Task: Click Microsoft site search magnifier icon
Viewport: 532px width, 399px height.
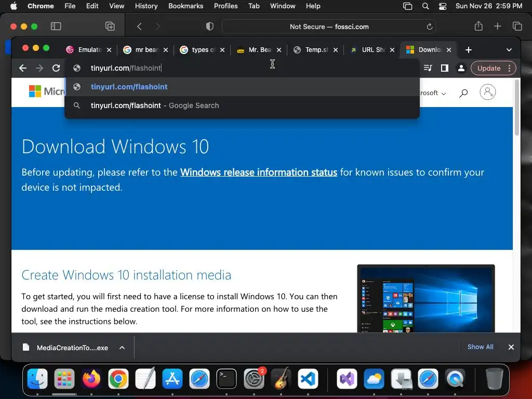Action: click(x=463, y=92)
